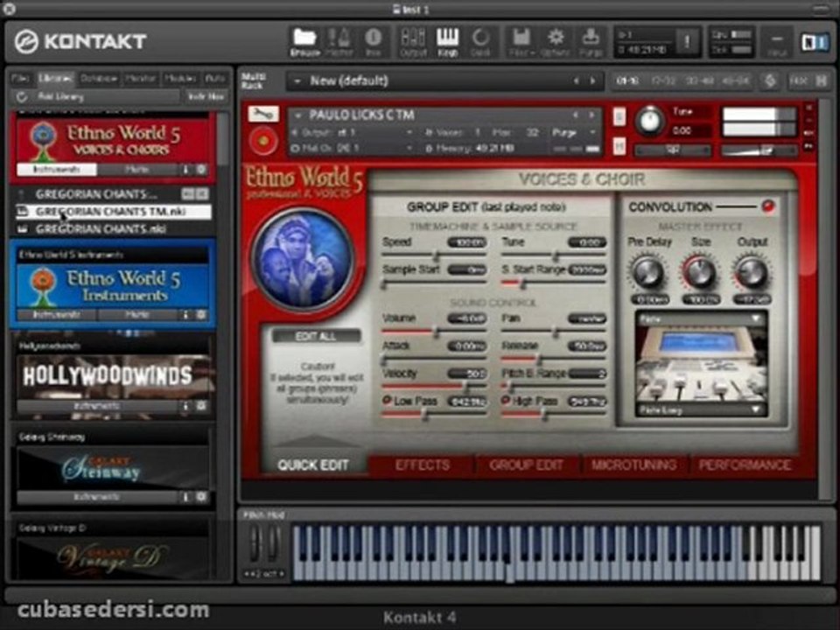This screenshot has height=630, width=840.
Task: Show the Info pane icon
Action: pyautogui.click(x=373, y=42)
